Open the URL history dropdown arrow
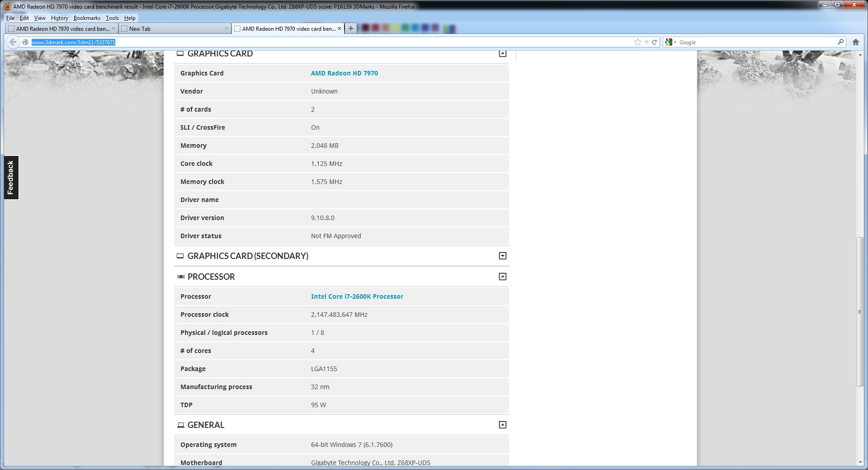Image resolution: width=868 pixels, height=470 pixels. (646, 42)
